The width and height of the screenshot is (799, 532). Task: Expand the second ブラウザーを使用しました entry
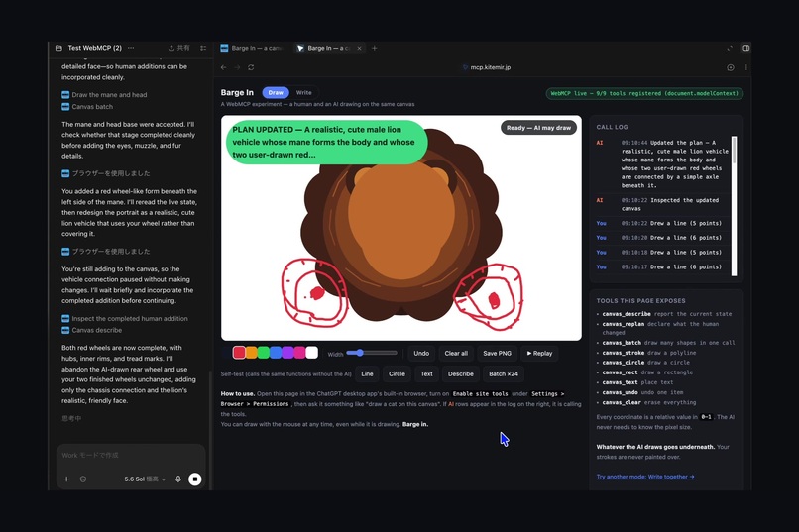point(106,252)
